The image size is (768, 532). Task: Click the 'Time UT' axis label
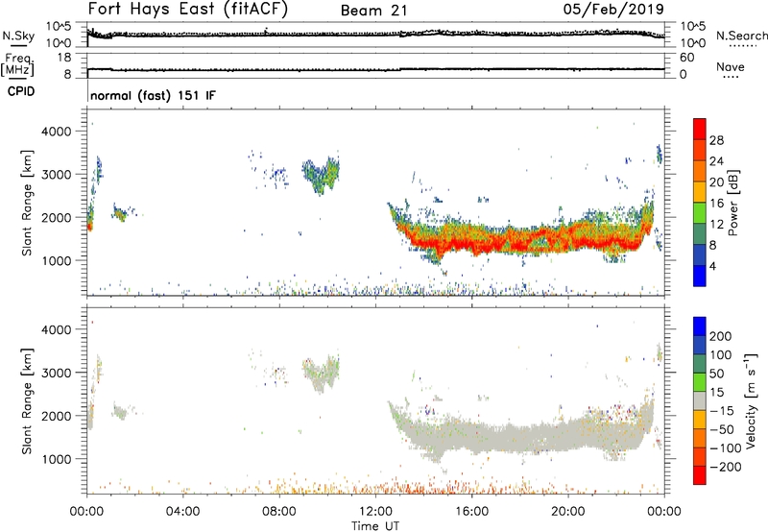click(375, 526)
